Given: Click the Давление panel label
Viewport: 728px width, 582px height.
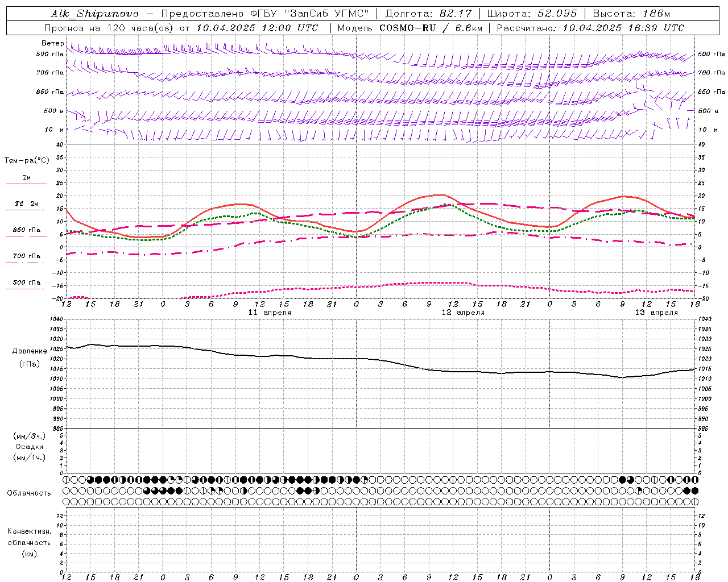Looking at the screenshot, I should click(x=30, y=351).
